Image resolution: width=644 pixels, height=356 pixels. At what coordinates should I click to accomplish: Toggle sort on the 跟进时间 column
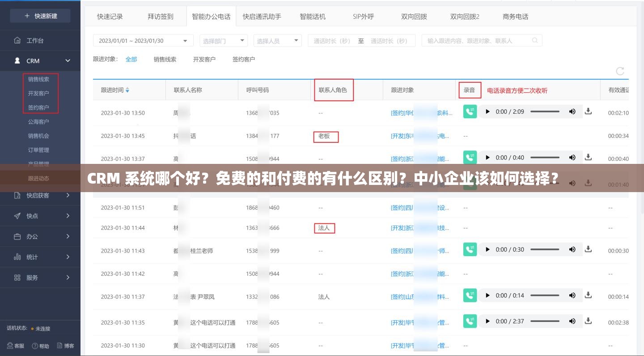[128, 90]
